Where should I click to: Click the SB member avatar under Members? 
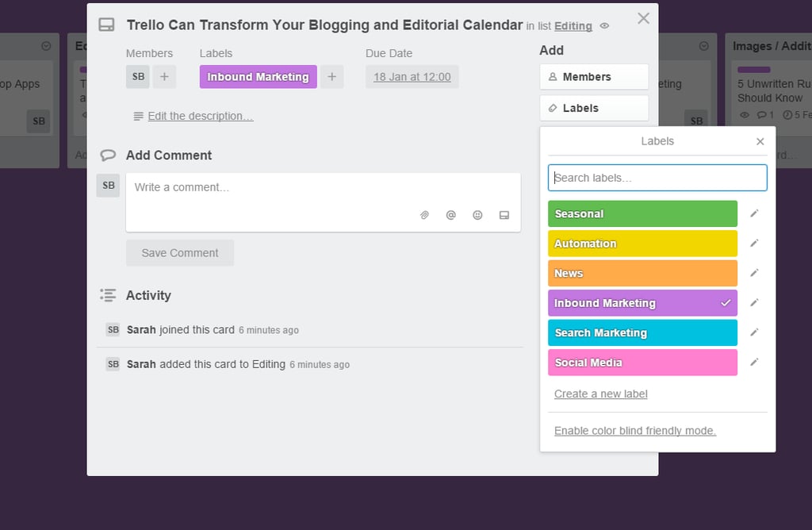(x=138, y=77)
